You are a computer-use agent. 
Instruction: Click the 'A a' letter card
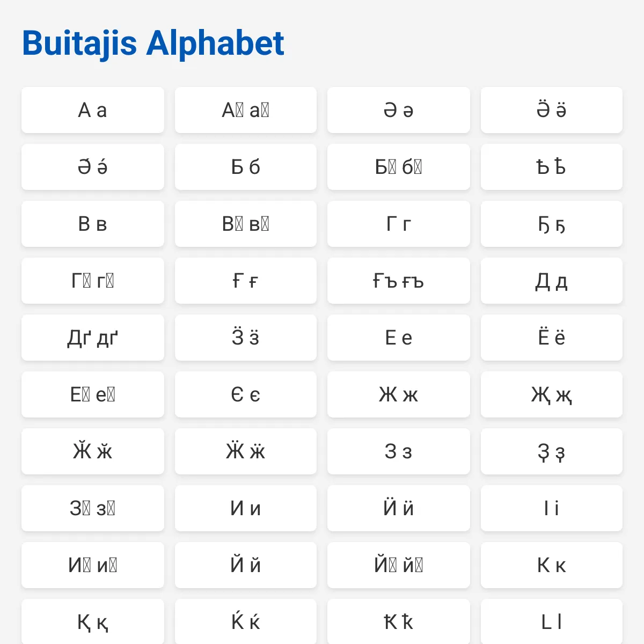point(93,110)
